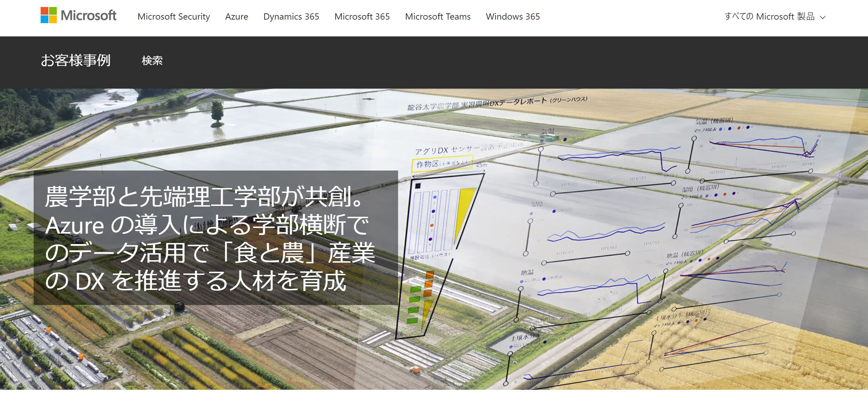Navigate to Windows 365

tap(513, 16)
